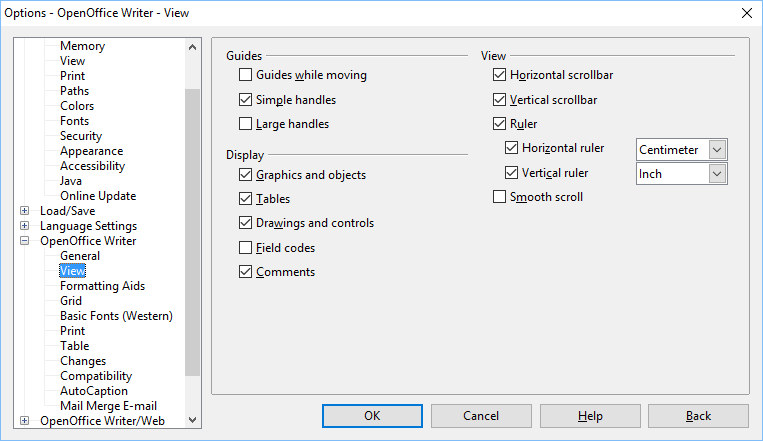Click the tree scrollbar down arrow
The height and width of the screenshot is (441, 763).
(193, 421)
